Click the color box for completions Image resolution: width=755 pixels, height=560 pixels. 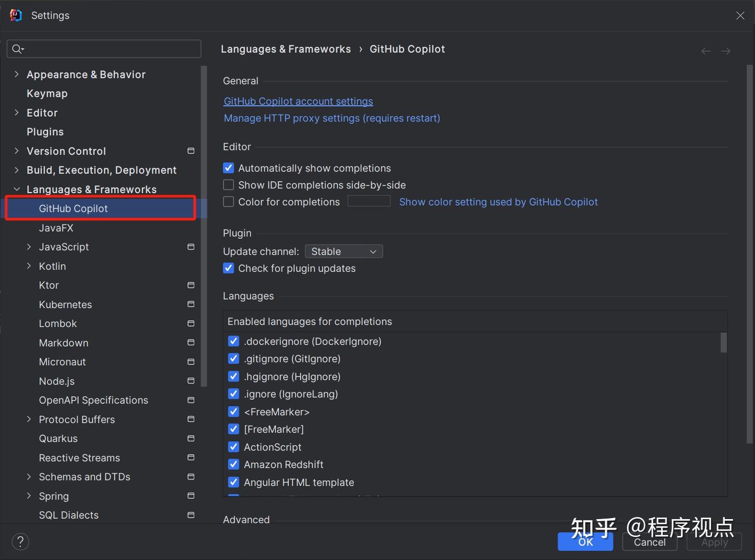[x=369, y=201]
